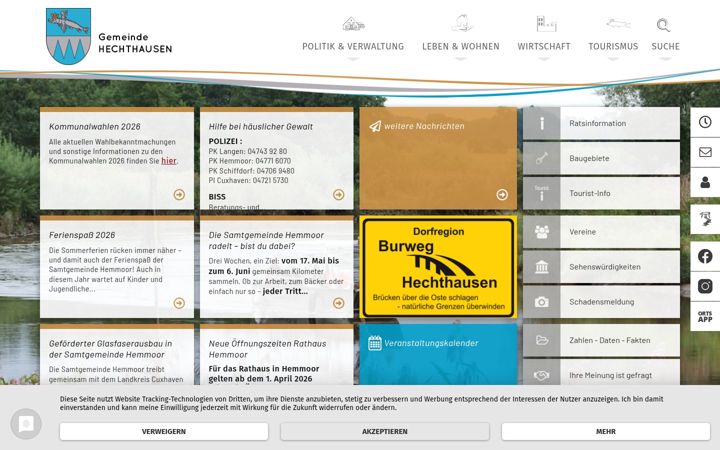The height and width of the screenshot is (450, 720).
Task: Click the calendar icon beside Veranstaltungskalender
Action: pyautogui.click(x=375, y=343)
